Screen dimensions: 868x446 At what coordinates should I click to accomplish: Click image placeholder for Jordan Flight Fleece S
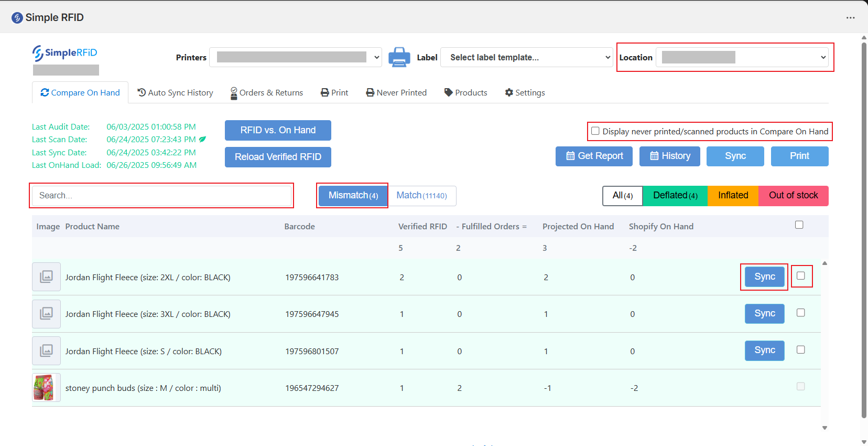[x=46, y=351]
